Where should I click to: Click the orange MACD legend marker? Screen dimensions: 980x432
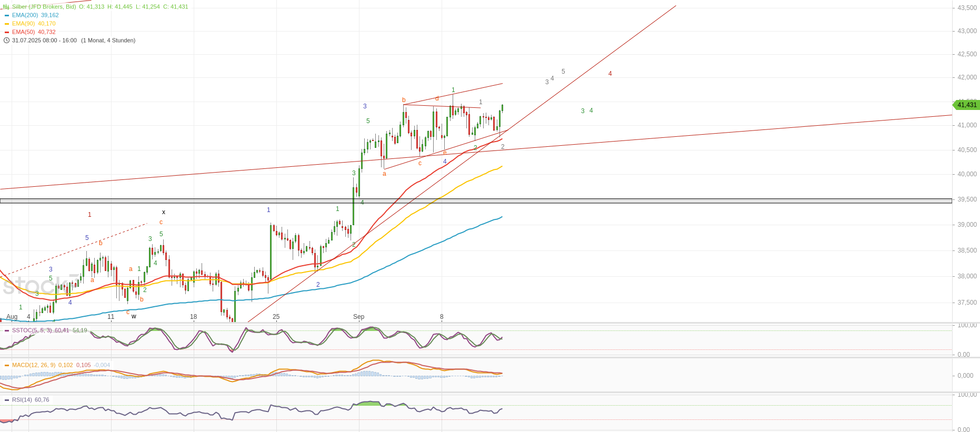pos(7,365)
